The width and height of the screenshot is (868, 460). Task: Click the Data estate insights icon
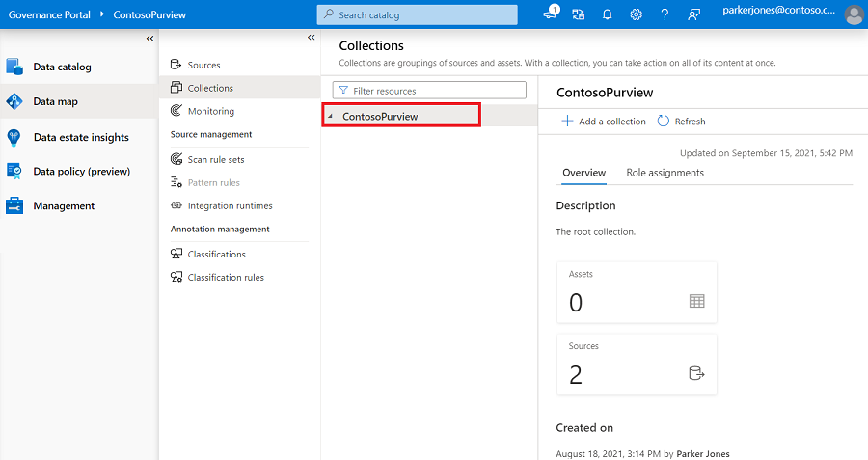14,137
